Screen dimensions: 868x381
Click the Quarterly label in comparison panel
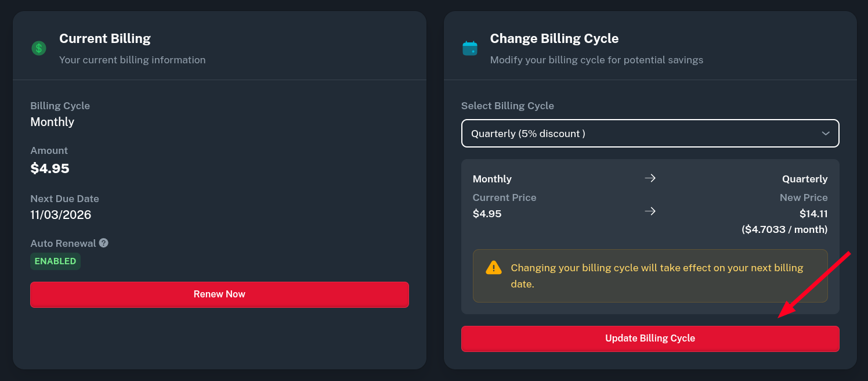[805, 179]
